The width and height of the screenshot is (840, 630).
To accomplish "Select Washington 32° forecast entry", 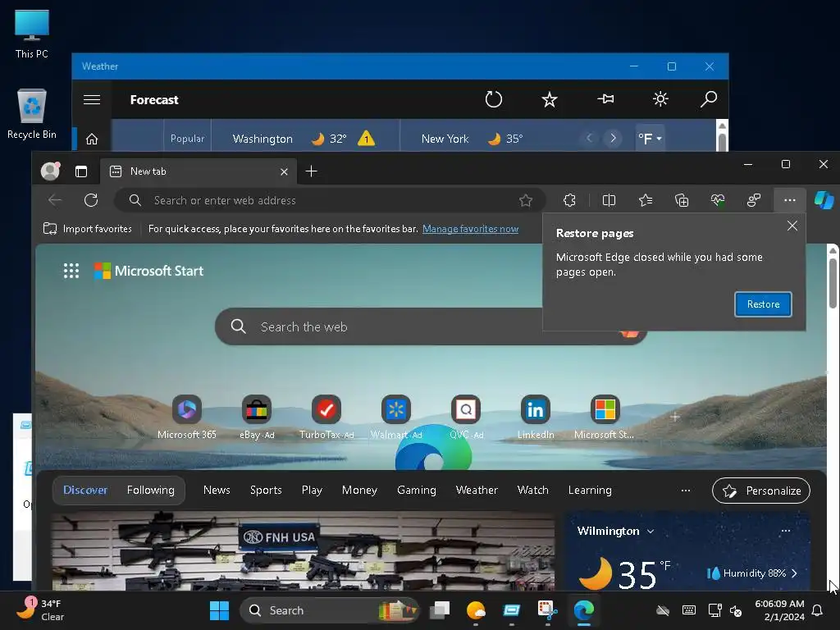I will tap(305, 139).
